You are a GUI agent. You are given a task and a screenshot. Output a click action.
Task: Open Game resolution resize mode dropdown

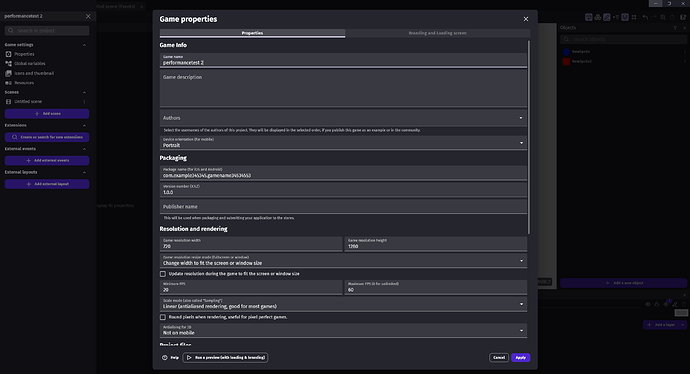click(x=343, y=260)
